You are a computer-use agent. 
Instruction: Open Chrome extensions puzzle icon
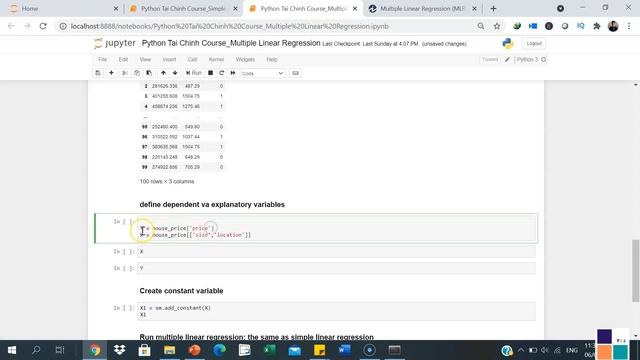(597, 26)
